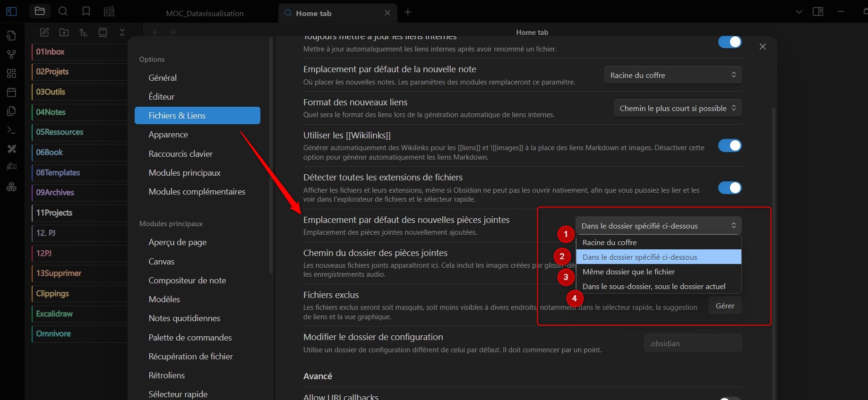The height and width of the screenshot is (400, 868).
Task: Open Emplacement par défaut nouvelle note dropdown
Action: [673, 75]
